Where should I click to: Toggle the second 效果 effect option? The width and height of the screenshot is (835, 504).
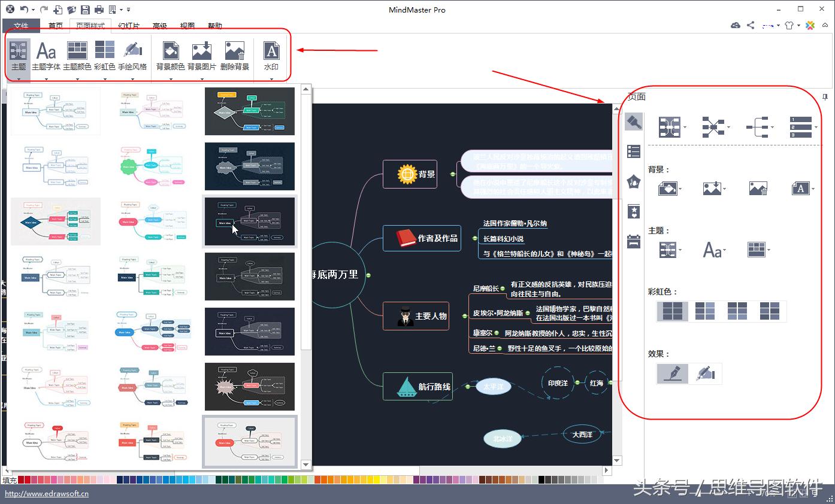click(706, 374)
